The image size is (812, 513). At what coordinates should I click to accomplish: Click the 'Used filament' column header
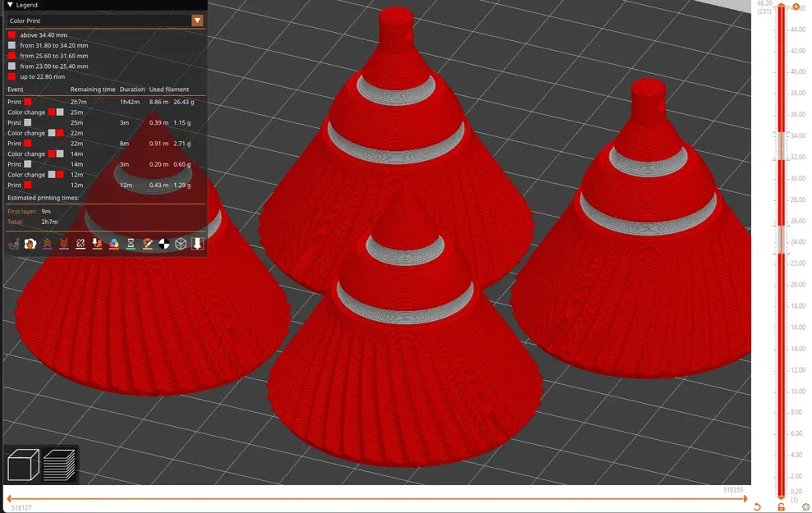click(x=169, y=89)
